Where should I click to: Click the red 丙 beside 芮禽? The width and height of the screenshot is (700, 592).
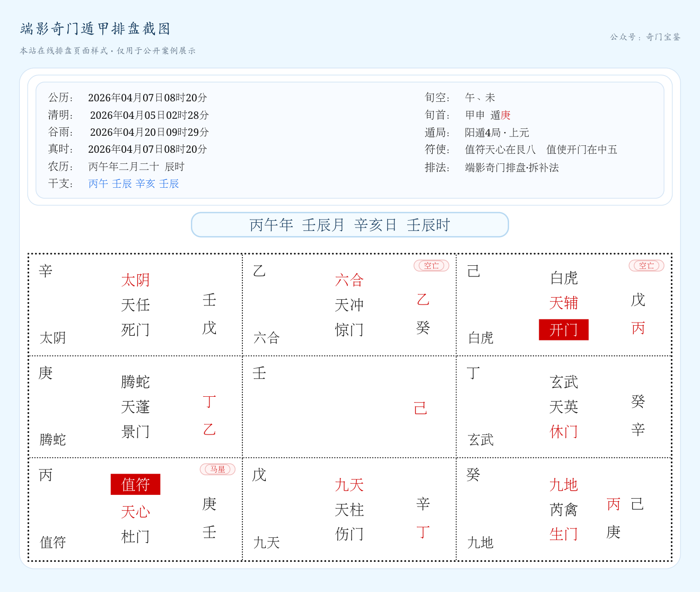pos(614,504)
